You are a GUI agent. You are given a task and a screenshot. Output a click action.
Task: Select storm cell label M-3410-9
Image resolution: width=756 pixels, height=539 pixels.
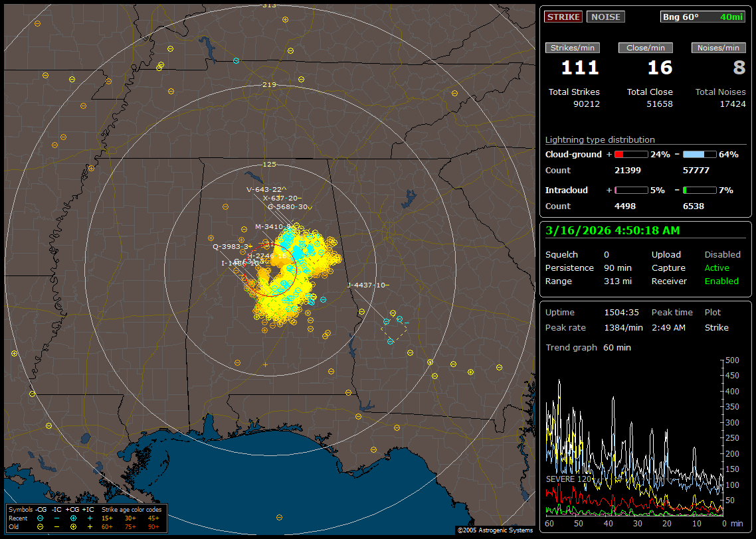pos(272,227)
